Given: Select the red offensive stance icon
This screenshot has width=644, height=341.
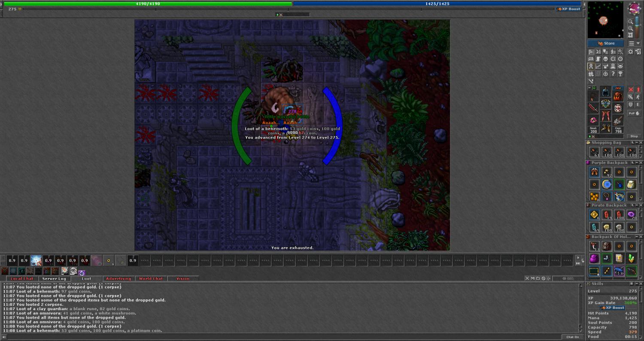Looking at the screenshot, I should tap(631, 89).
